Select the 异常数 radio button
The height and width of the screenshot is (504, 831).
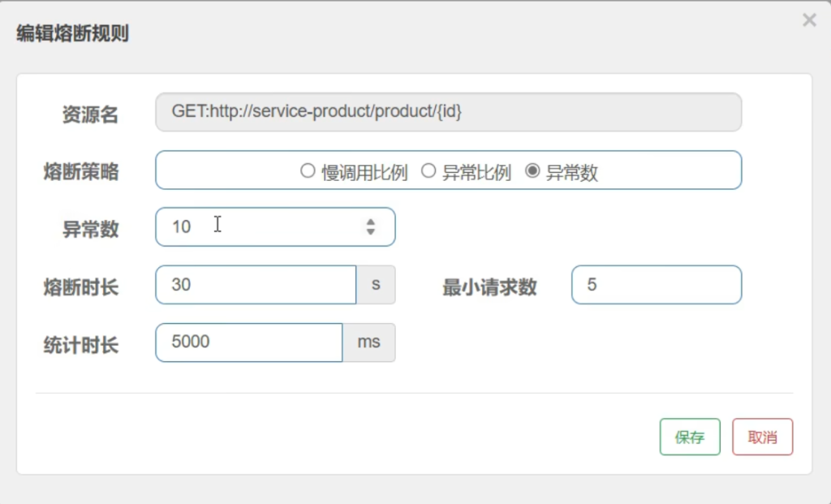click(532, 171)
